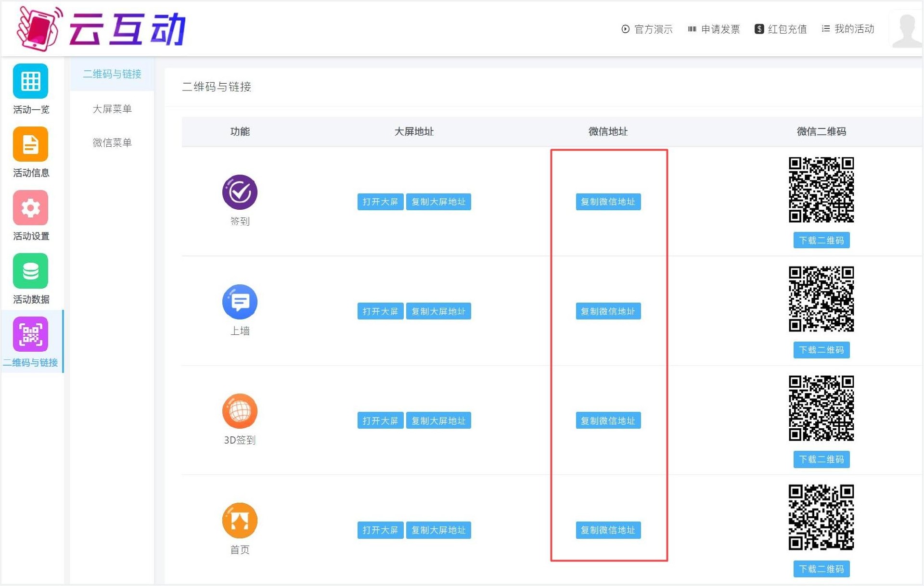Click 打开大屏 in the 3D签到 row
Image resolution: width=924 pixels, height=586 pixels.
pos(380,420)
